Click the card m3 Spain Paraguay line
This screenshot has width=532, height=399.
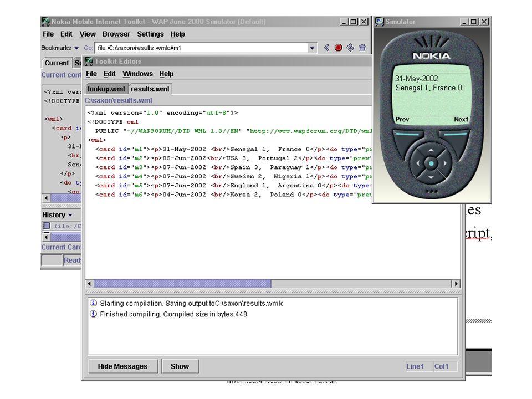coord(233,167)
